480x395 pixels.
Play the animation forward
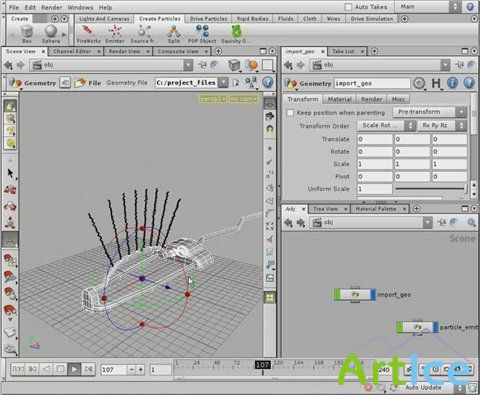pyautogui.click(x=74, y=369)
